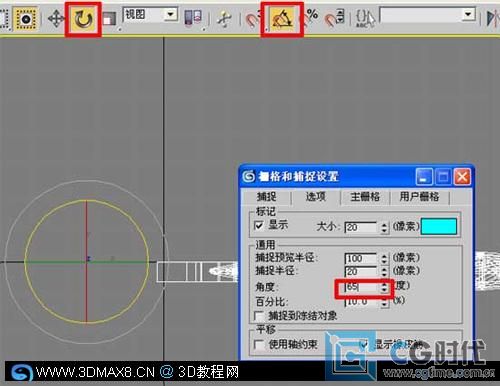Click the Select and Scale tool
The width and height of the screenshot is (500, 386).
click(x=109, y=19)
